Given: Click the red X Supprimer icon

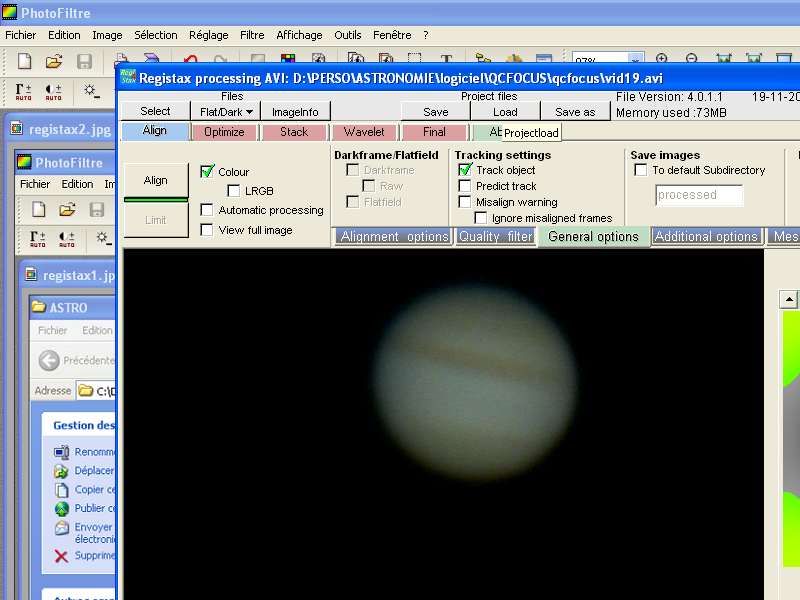Looking at the screenshot, I should [61, 556].
